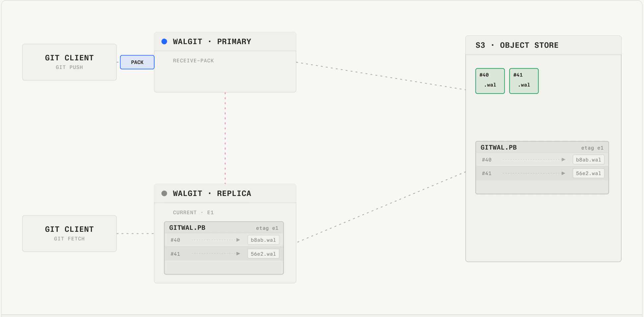Screen dimensions: 644x317
Task: Click the S3 · OBJECT STORE heading
Action: coord(517,45)
